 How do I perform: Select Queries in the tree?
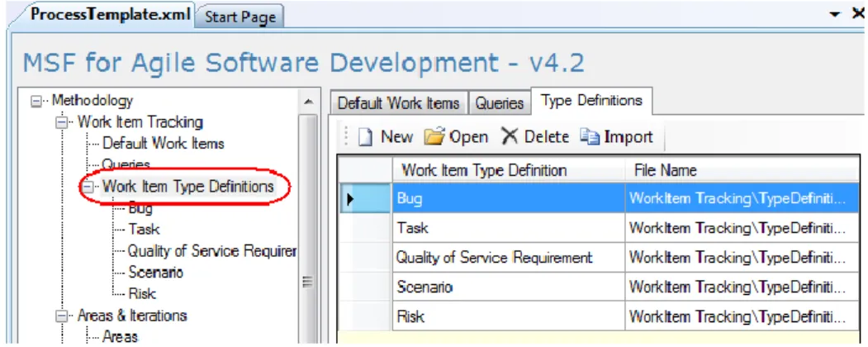[126, 165]
